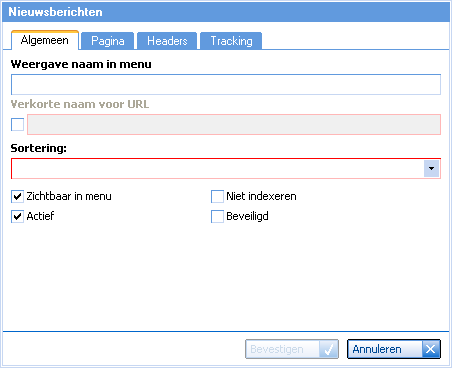Switch to the Pagina tab

[x=108, y=41]
